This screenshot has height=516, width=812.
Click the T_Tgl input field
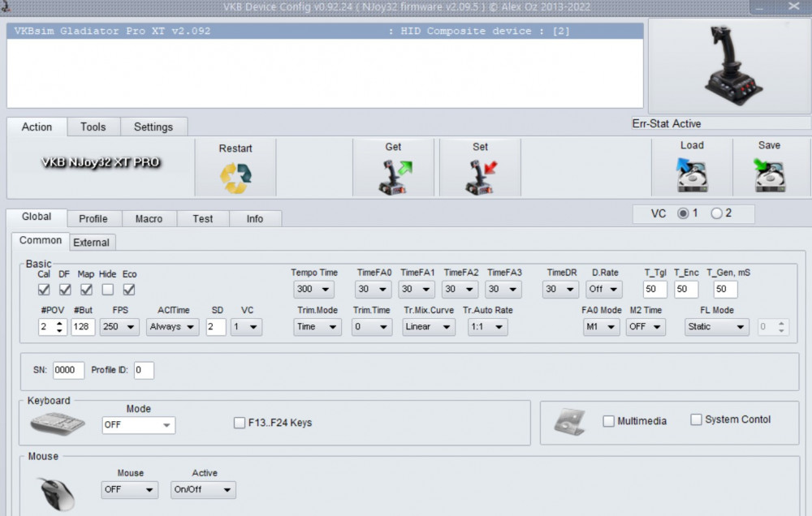click(x=654, y=290)
